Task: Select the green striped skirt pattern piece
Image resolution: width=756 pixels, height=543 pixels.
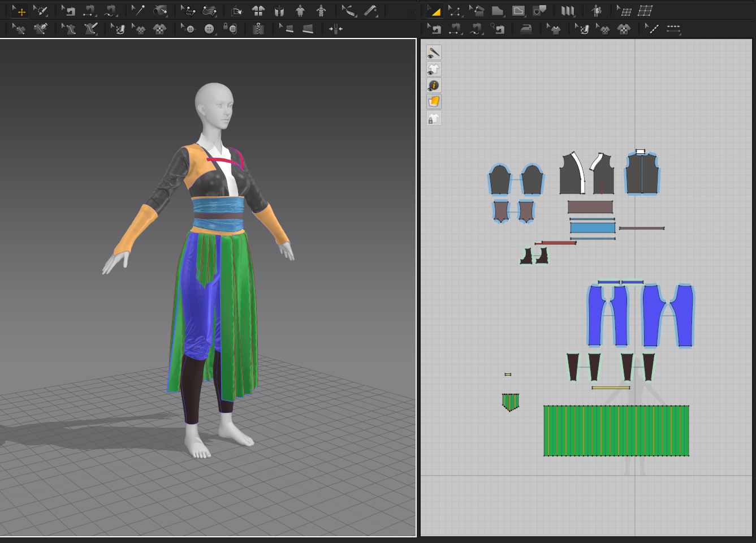Action: click(616, 430)
